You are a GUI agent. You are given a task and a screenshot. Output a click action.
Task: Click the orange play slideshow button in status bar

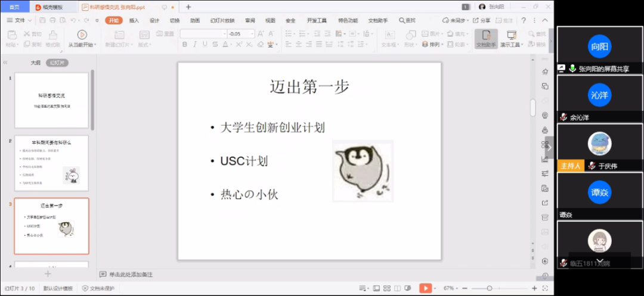tap(425, 288)
